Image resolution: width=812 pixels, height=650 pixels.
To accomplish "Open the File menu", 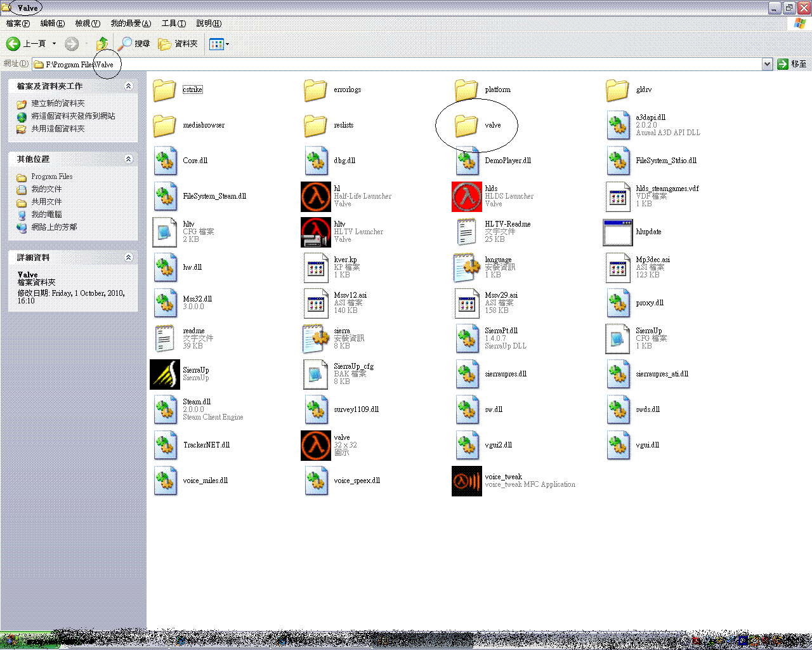I will point(18,23).
